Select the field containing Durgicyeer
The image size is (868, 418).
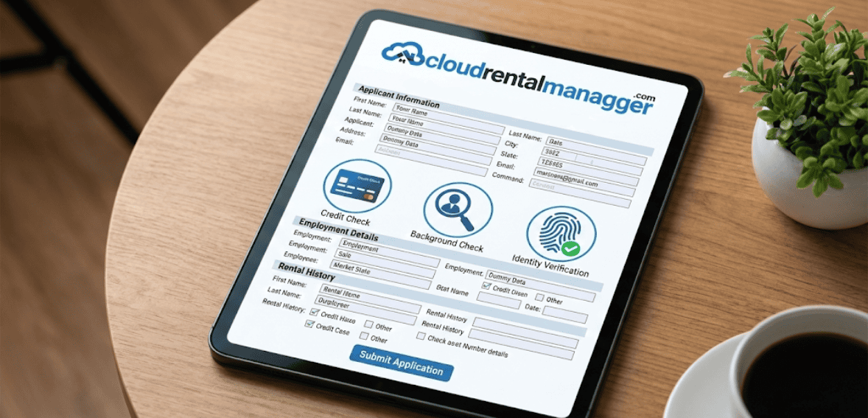point(366,312)
